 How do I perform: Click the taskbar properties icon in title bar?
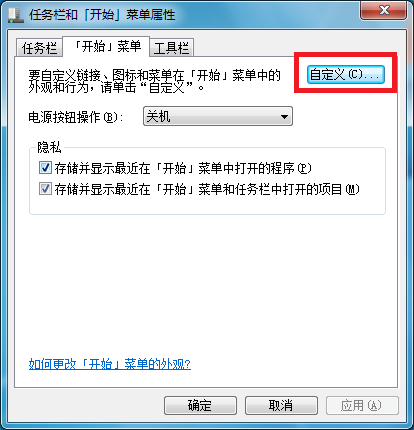point(16,15)
